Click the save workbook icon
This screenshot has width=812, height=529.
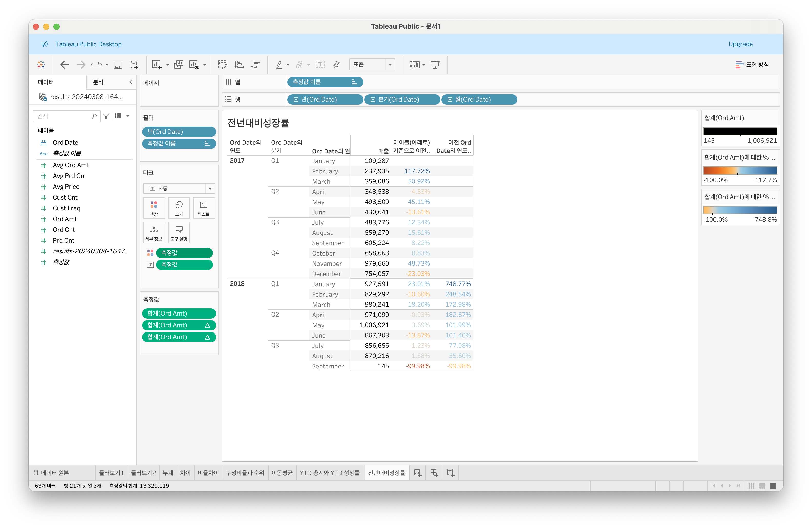pyautogui.click(x=118, y=64)
